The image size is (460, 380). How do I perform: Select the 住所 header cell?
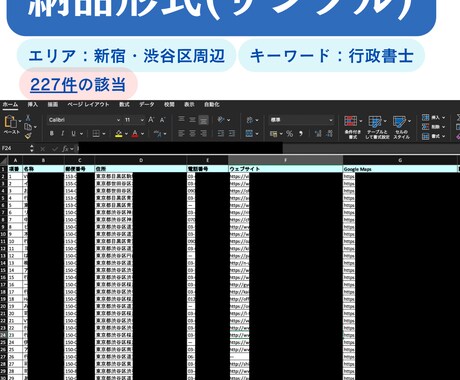tap(141, 169)
